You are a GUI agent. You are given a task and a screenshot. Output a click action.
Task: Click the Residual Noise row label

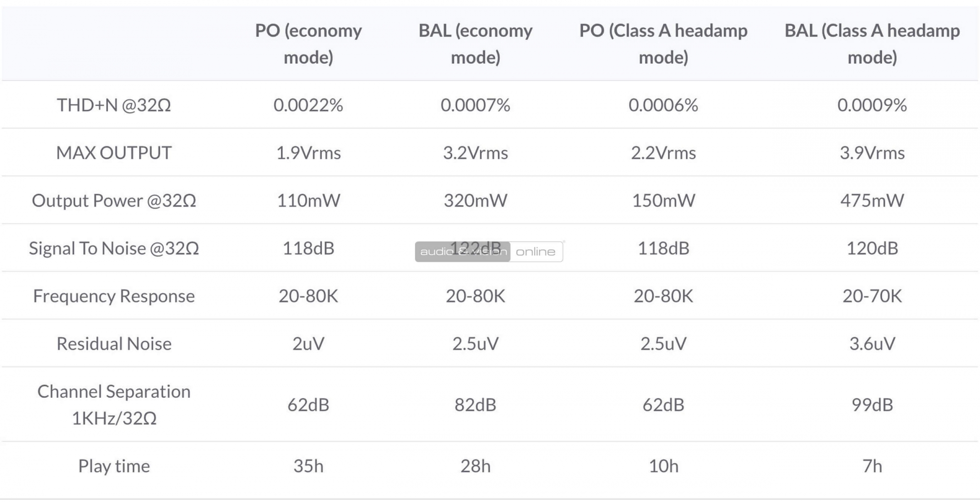(114, 344)
